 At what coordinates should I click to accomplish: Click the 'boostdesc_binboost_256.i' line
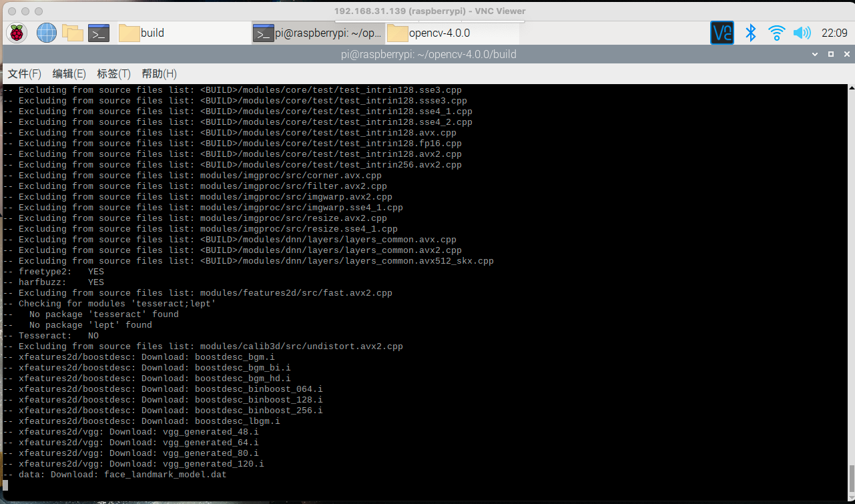(163, 411)
